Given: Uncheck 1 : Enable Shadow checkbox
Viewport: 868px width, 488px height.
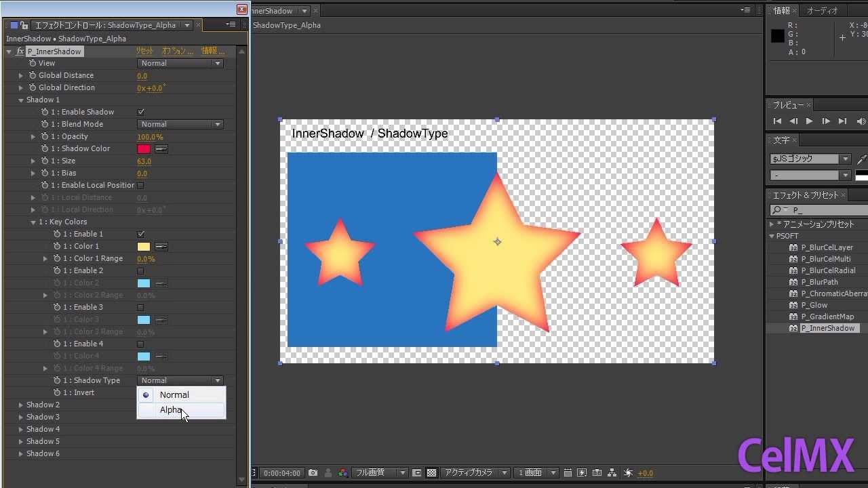Looking at the screenshot, I should click(141, 112).
